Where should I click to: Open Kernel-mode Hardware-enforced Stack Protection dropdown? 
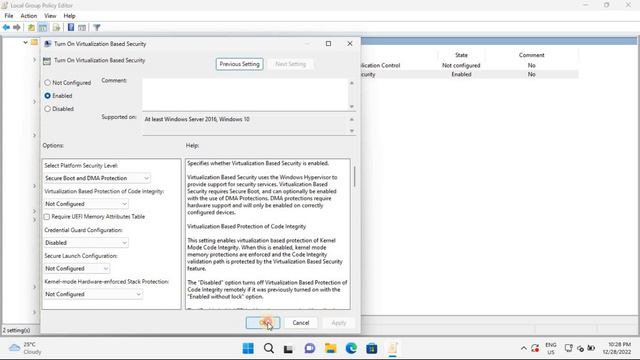click(x=93, y=294)
